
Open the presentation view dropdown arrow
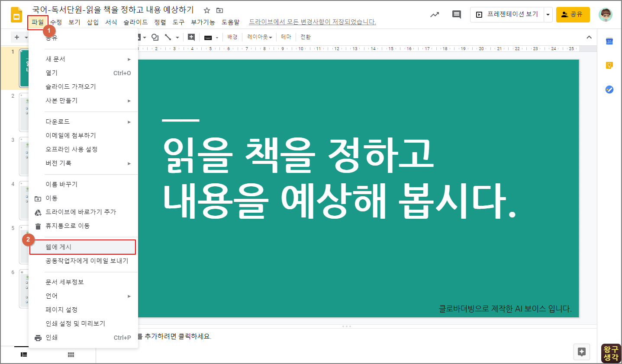(x=548, y=15)
